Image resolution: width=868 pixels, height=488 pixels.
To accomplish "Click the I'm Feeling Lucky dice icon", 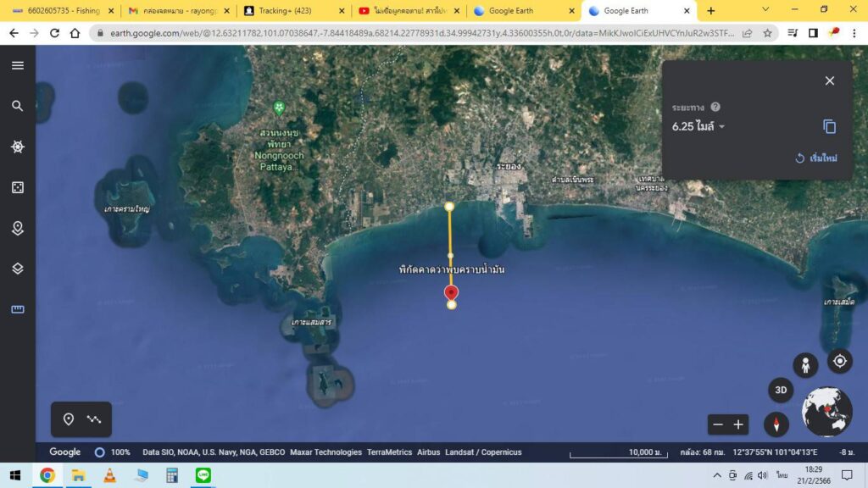I will coord(18,187).
